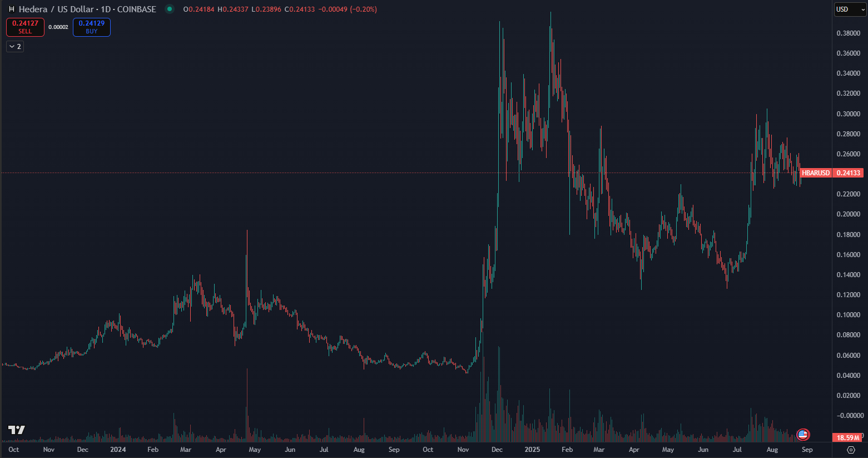Viewport: 868px width, 458px height.
Task: Click the 0.02000 price axis label
Action: (849, 396)
